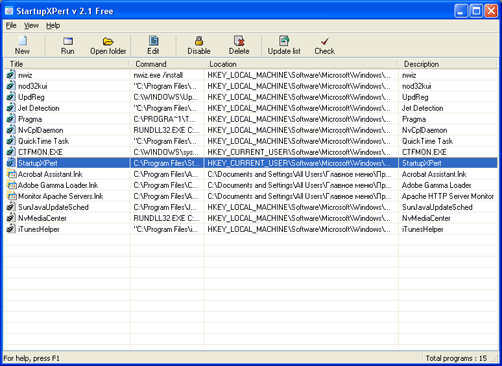502x366 pixels.
Task: Click the icon beside QuickTime Task
Action: [11, 141]
